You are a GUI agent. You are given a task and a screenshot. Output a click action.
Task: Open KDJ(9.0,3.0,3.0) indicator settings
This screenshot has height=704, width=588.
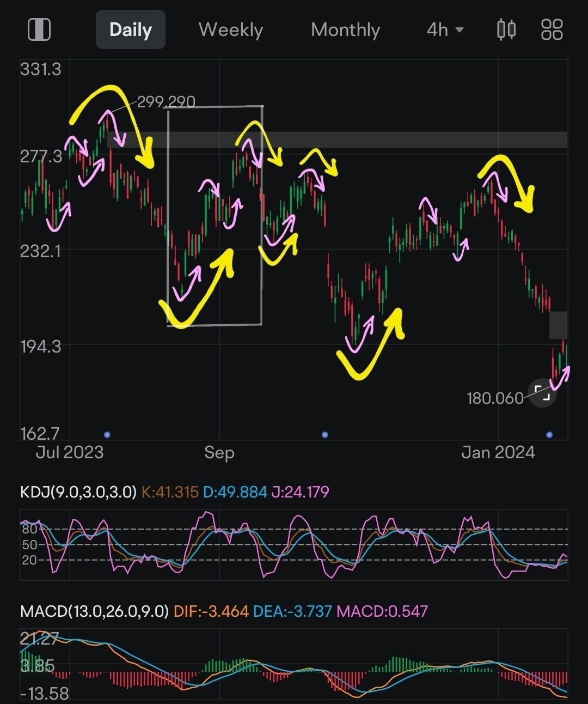78,492
